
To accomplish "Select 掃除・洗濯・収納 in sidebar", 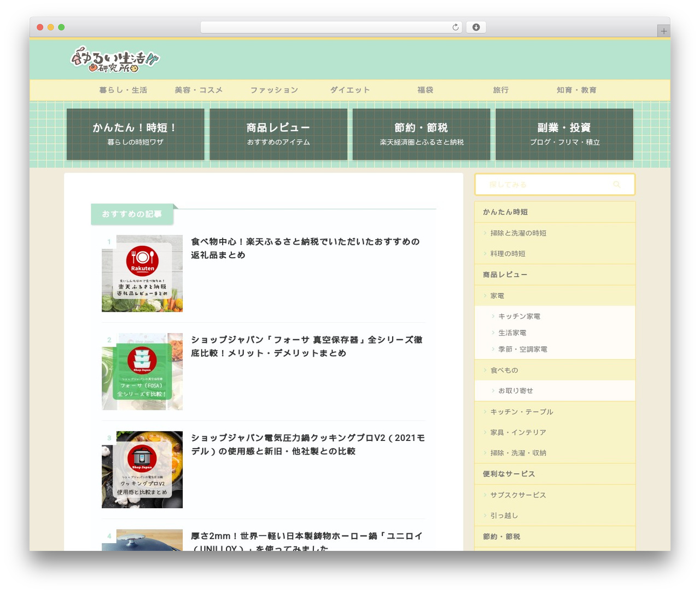I will [x=518, y=453].
